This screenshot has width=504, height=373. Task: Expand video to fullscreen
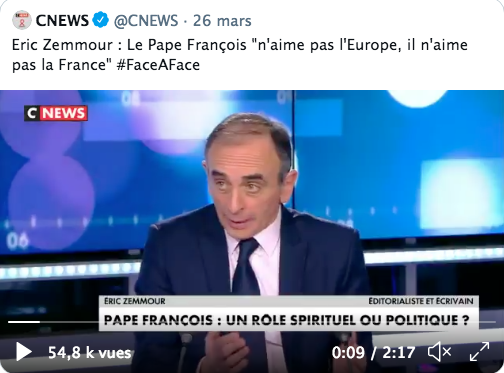point(480,352)
